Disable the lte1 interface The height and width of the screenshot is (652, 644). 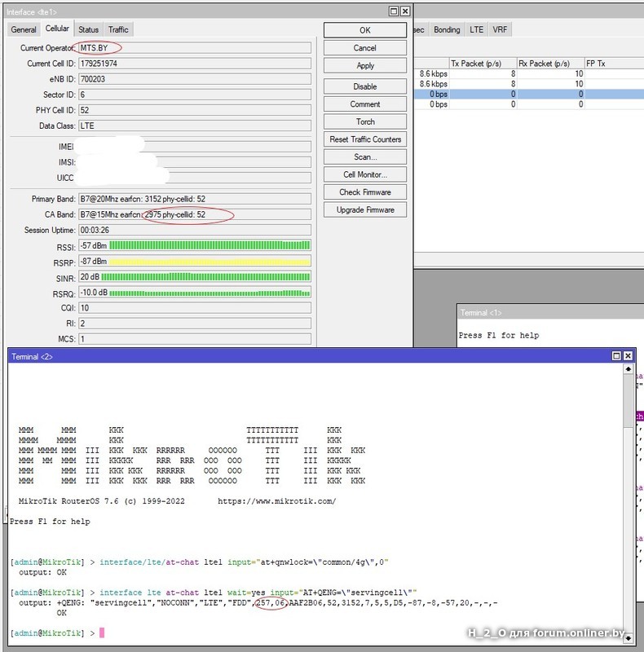365,86
